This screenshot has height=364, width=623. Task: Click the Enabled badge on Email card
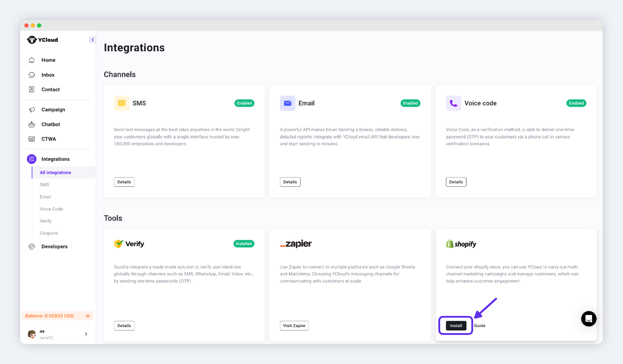pyautogui.click(x=410, y=103)
